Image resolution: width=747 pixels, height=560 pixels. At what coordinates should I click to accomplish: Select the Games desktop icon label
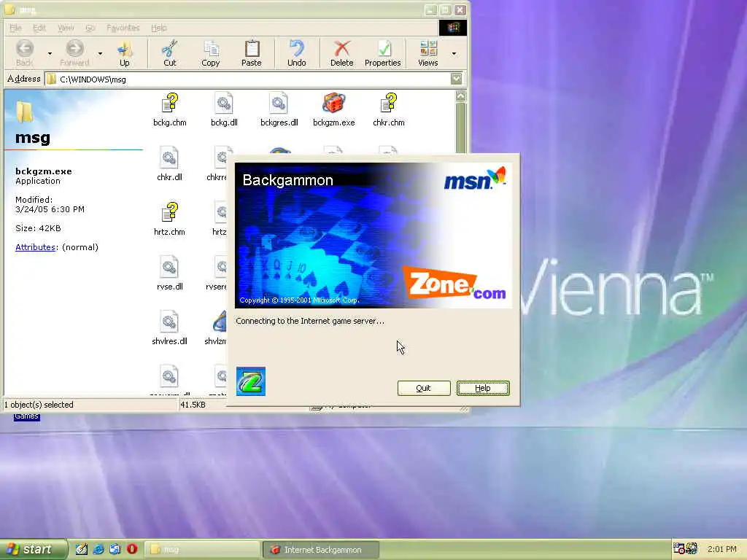click(x=27, y=416)
